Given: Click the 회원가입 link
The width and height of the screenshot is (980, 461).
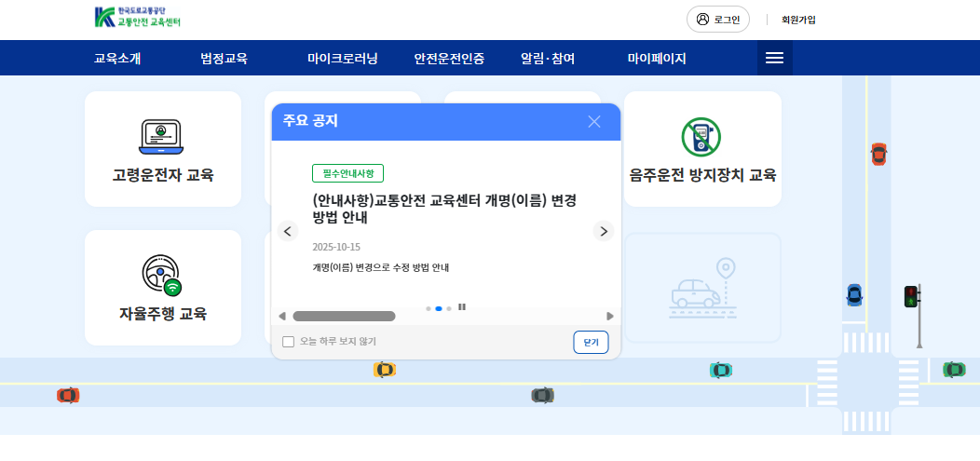Looking at the screenshot, I should coord(798,20).
